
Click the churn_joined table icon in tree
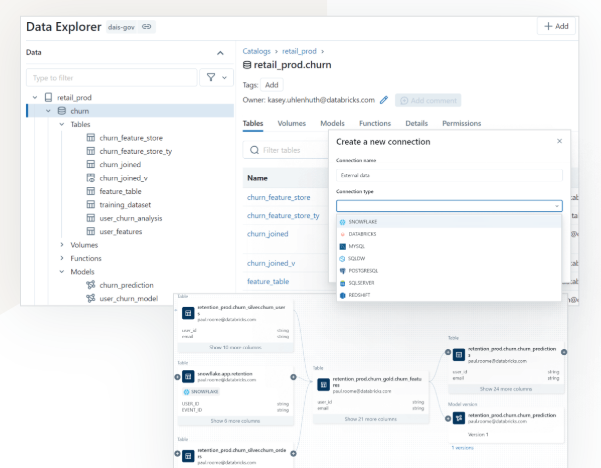click(90, 164)
